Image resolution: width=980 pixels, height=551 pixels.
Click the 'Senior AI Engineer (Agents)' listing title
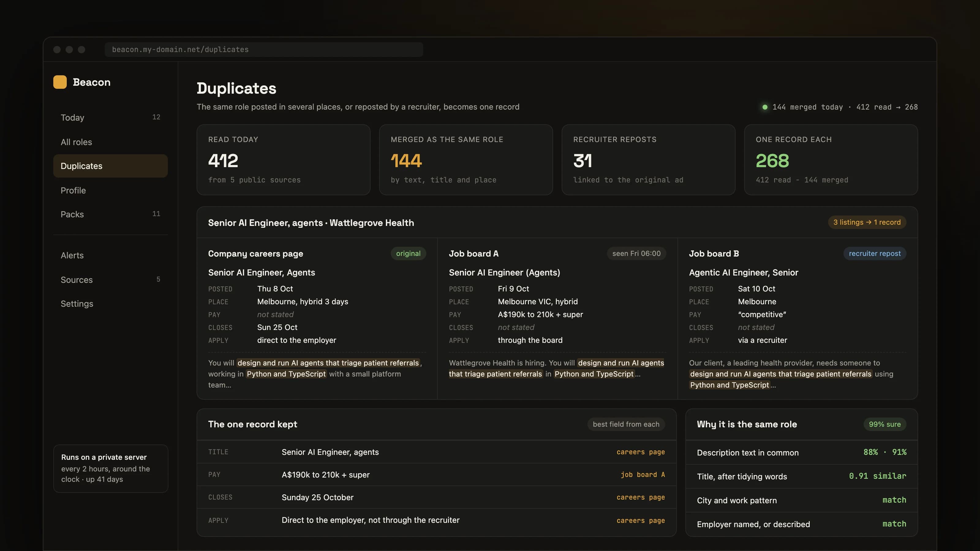coord(504,272)
